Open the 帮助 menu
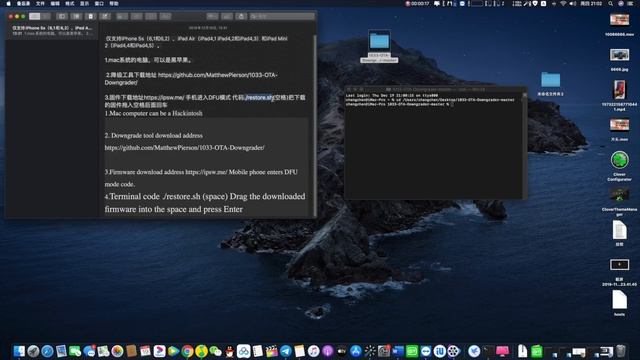640x360 pixels. (114, 3)
